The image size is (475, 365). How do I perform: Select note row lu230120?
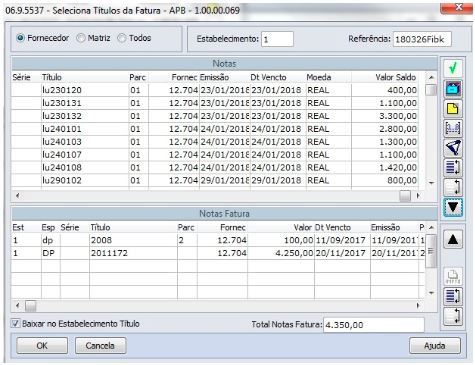[215, 90]
